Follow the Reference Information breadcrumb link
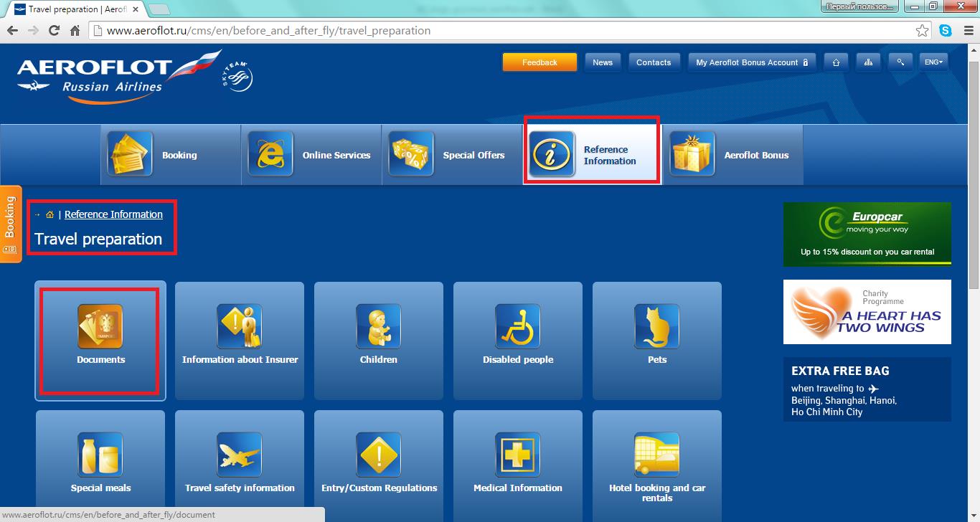 tap(113, 214)
